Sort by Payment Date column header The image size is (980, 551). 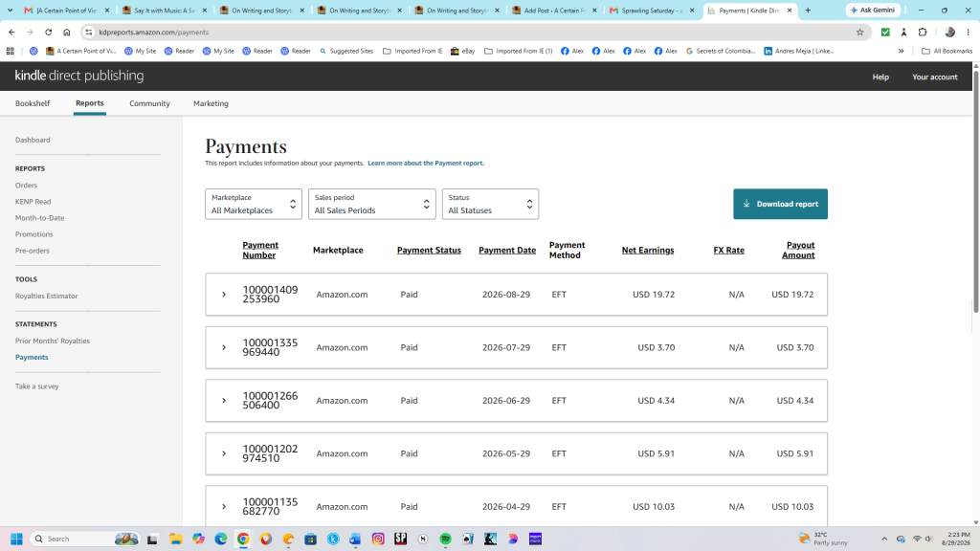click(507, 250)
